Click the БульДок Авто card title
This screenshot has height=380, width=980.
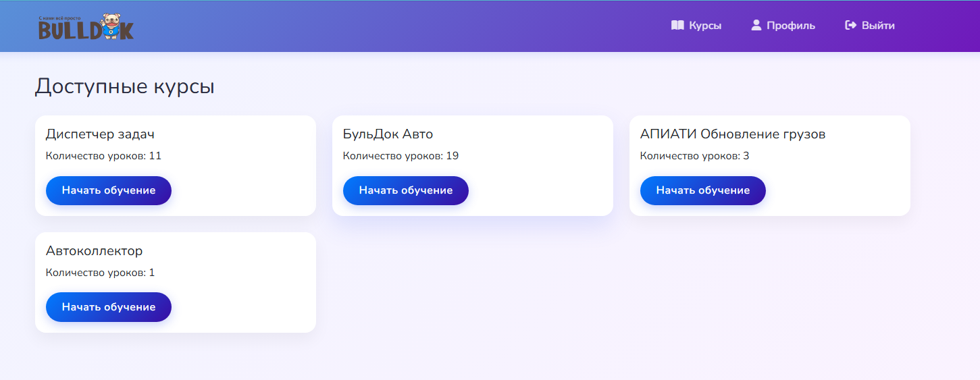[388, 134]
